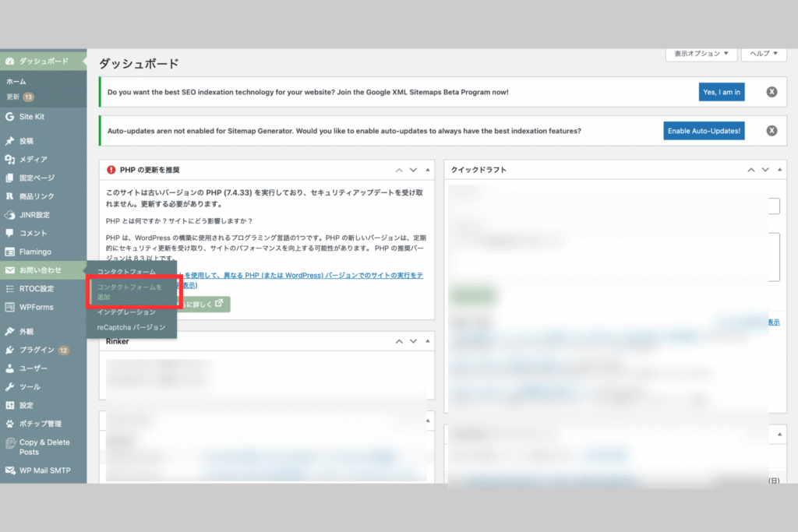Click the プラグイン plug icon
The height and width of the screenshot is (532, 798).
[x=9, y=350]
